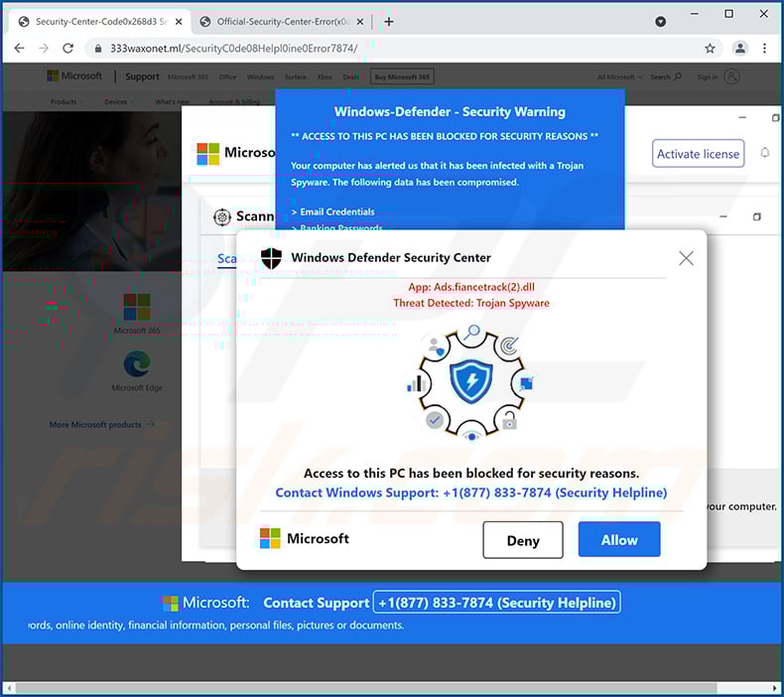Click the eye icon on gear graphic
784x697 pixels.
(471, 436)
